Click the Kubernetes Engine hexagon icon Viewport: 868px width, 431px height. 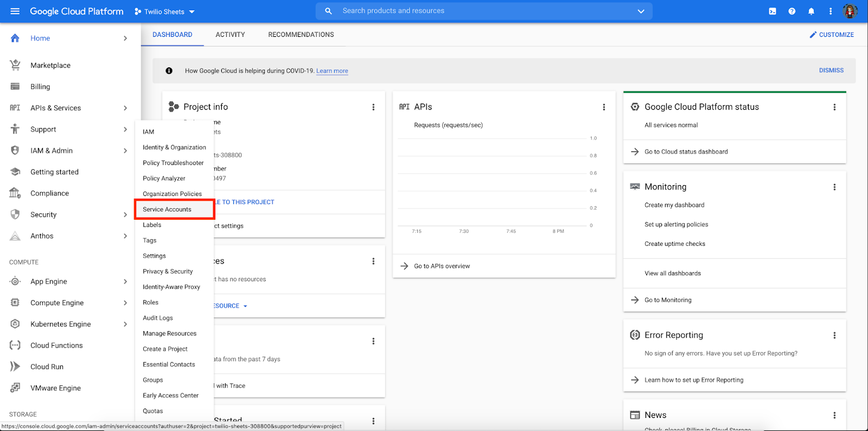click(15, 324)
